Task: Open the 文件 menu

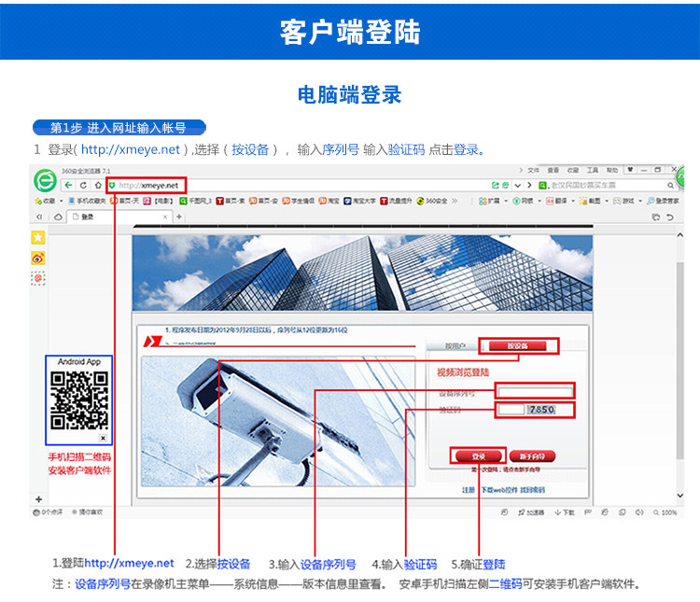Action: tap(534, 170)
